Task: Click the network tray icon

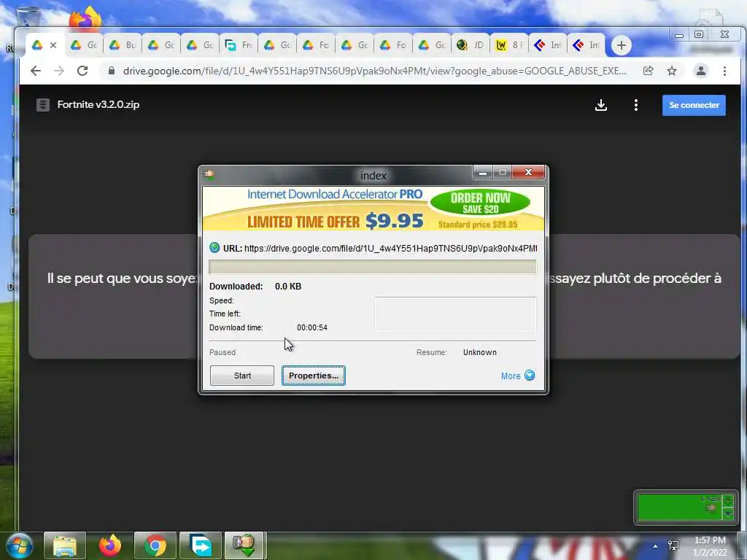Action: click(x=673, y=545)
